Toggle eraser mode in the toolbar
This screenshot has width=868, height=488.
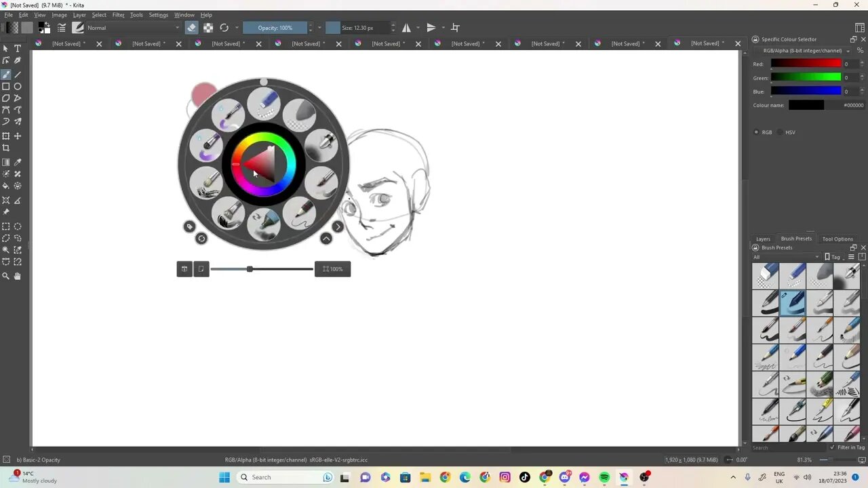point(192,28)
